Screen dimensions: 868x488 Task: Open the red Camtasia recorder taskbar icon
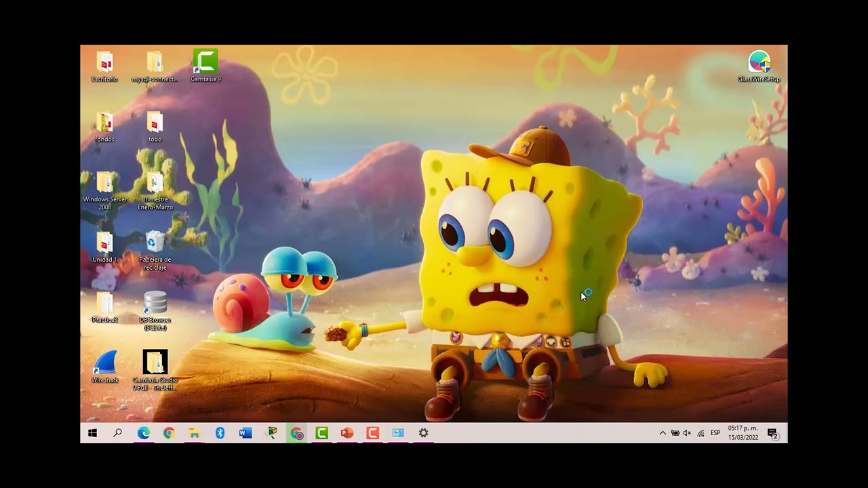click(x=372, y=433)
